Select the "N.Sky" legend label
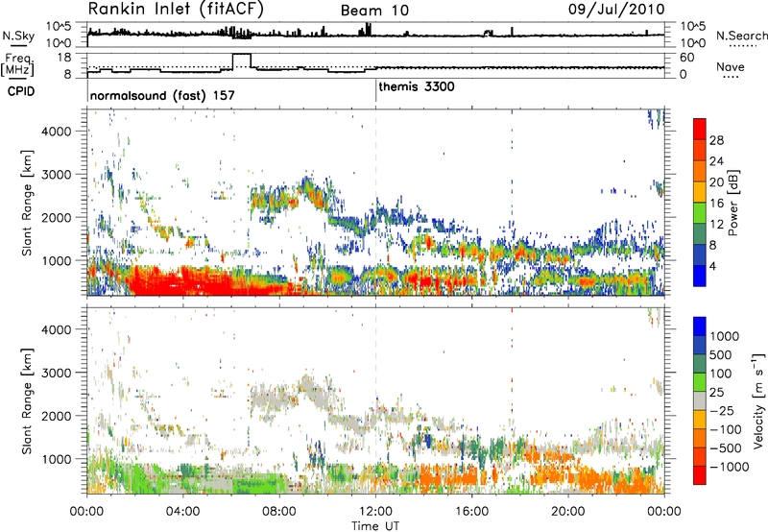 (x=18, y=36)
